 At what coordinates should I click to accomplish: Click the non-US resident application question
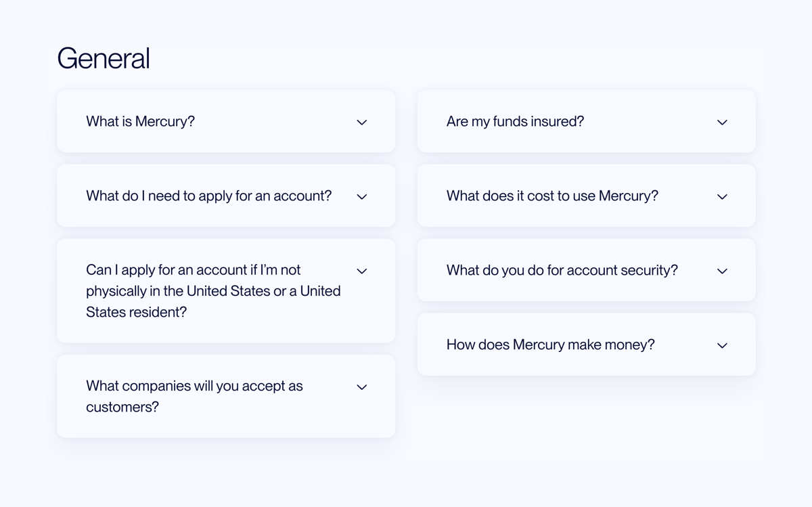point(212,291)
